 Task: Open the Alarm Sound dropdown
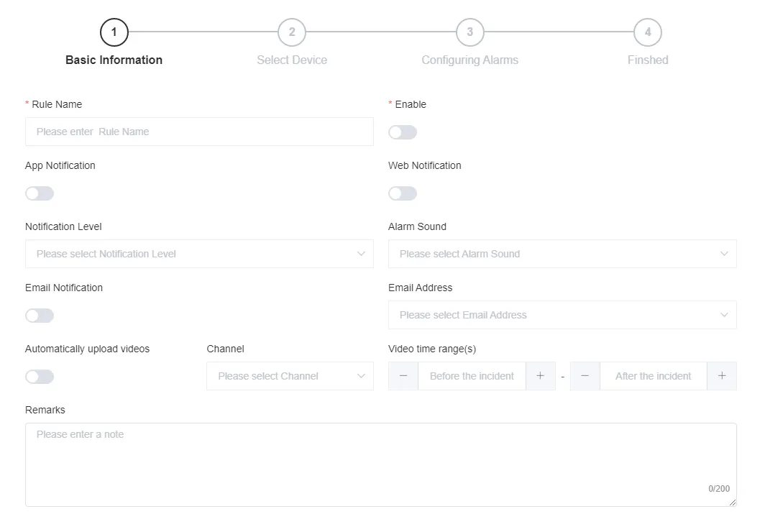point(562,253)
